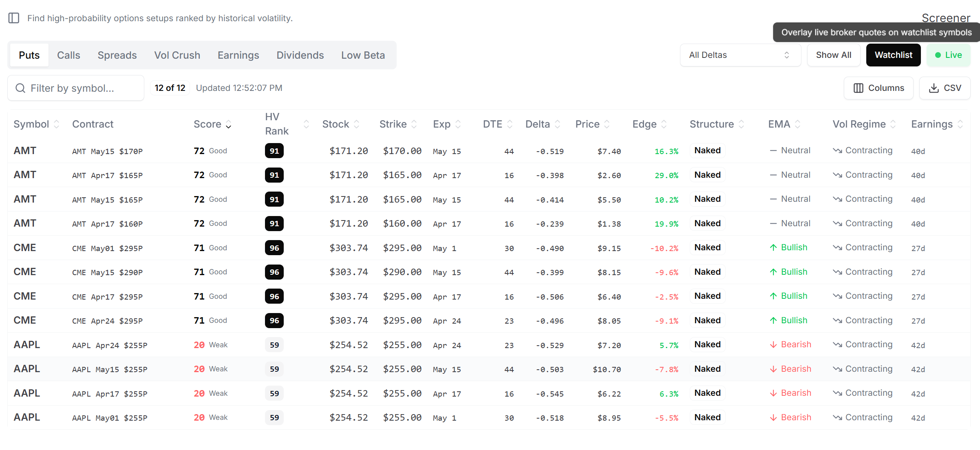Sort by Vol Regime arrows
The width and height of the screenshot is (980, 450).
[893, 124]
